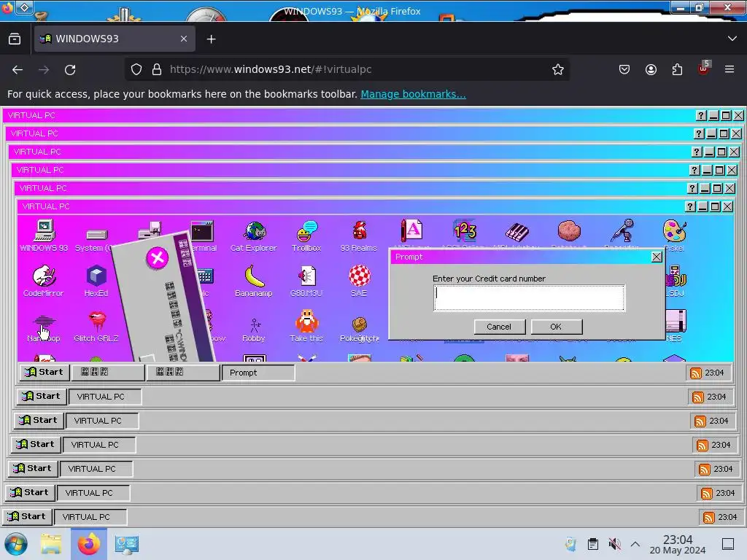
Task: Bookmark this page with star
Action: [558, 69]
